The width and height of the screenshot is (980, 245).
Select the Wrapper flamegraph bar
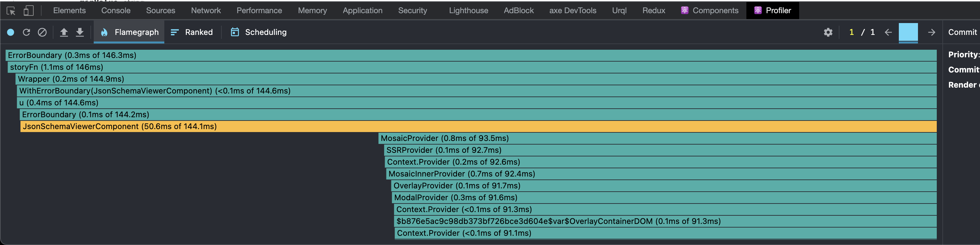point(476,79)
